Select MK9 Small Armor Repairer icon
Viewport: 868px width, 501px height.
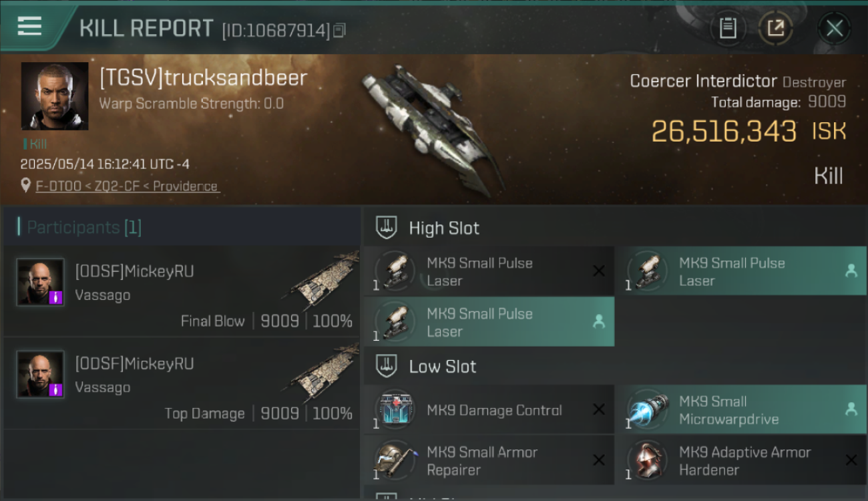pyautogui.click(x=395, y=460)
